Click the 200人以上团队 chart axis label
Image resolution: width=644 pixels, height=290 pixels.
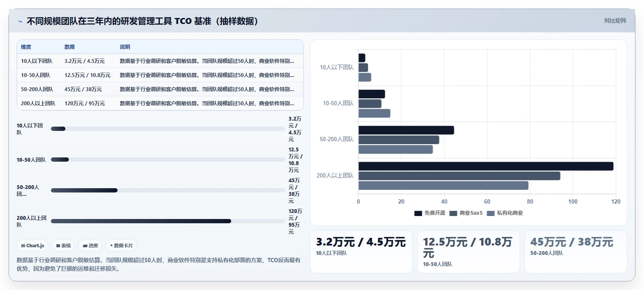click(x=335, y=175)
